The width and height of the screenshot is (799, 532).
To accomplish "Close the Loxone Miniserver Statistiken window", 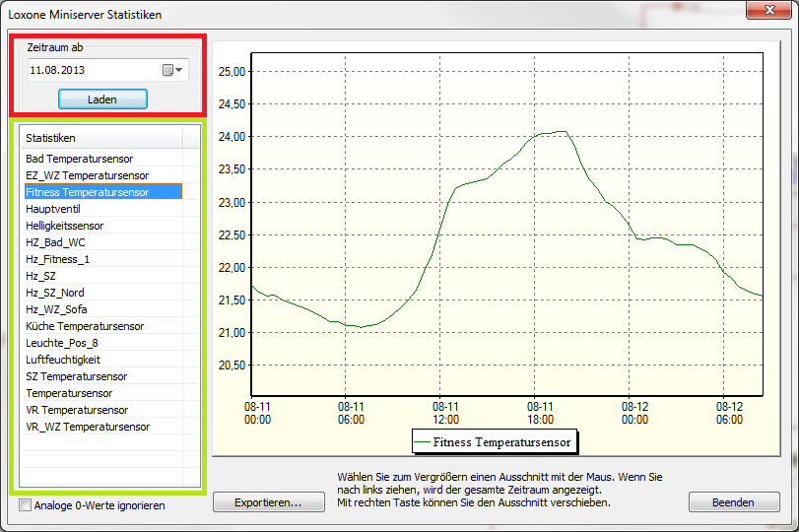I will pyautogui.click(x=772, y=12).
